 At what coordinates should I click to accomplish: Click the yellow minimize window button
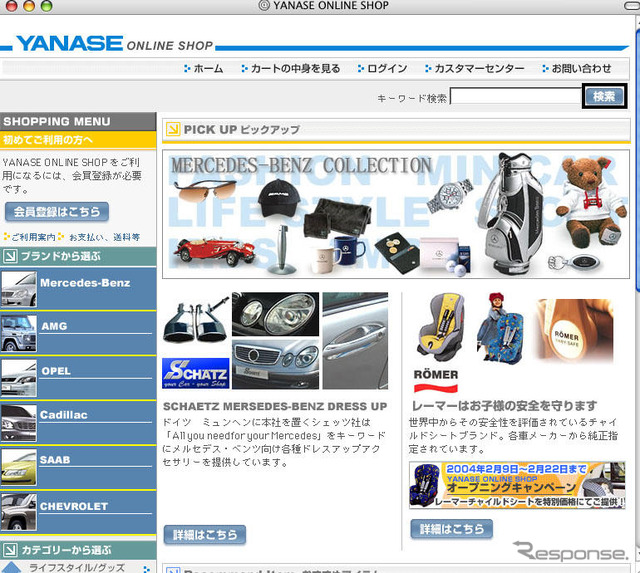click(29, 5)
